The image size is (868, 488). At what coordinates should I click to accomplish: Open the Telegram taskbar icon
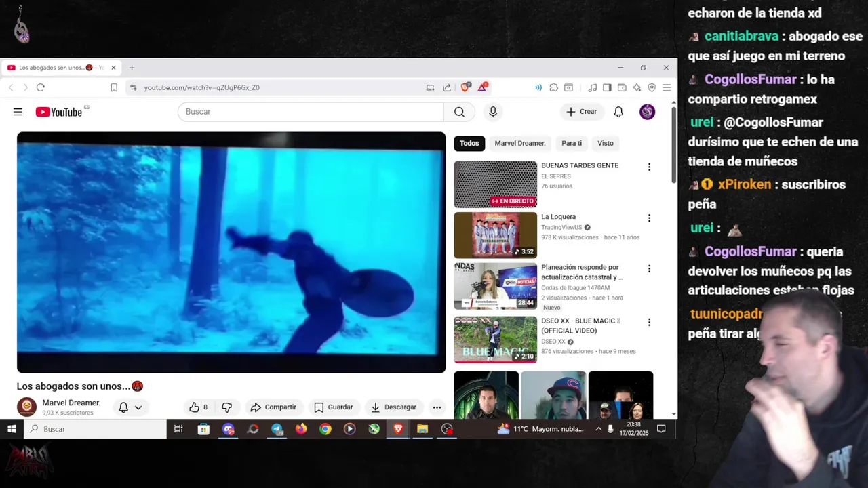[x=277, y=429]
